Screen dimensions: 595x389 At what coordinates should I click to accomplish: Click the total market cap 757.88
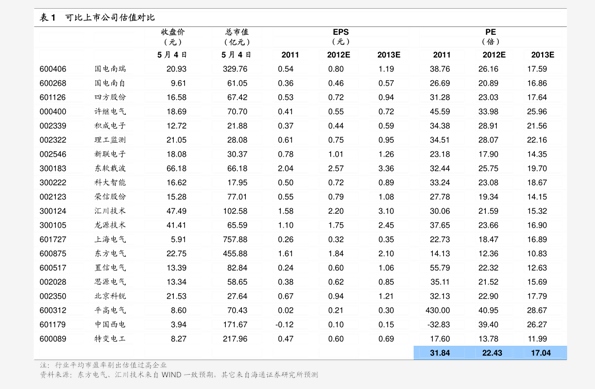235,239
